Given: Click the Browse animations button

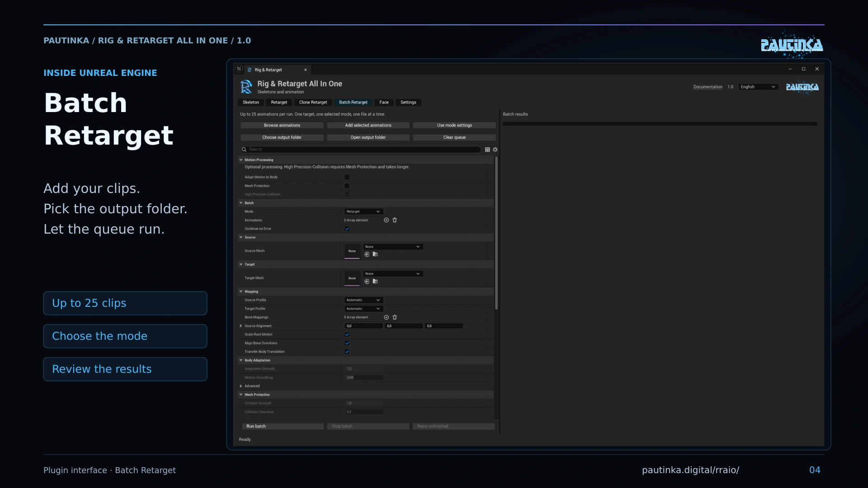Looking at the screenshot, I should [282, 125].
